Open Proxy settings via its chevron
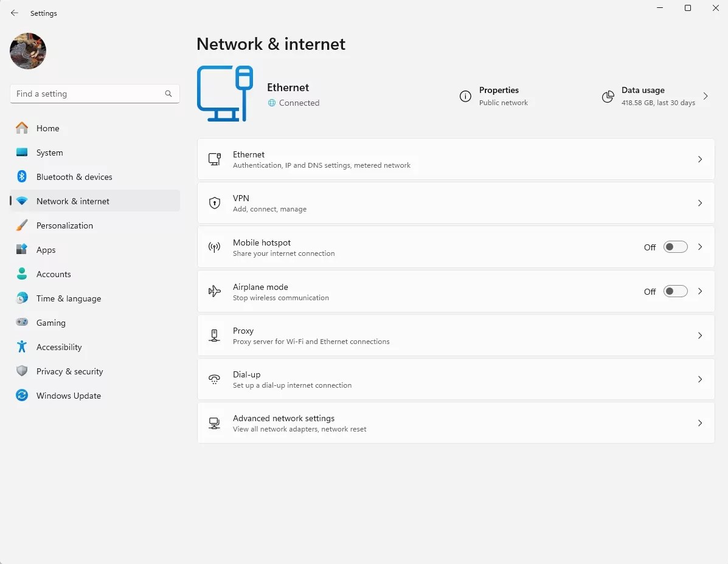 [700, 335]
